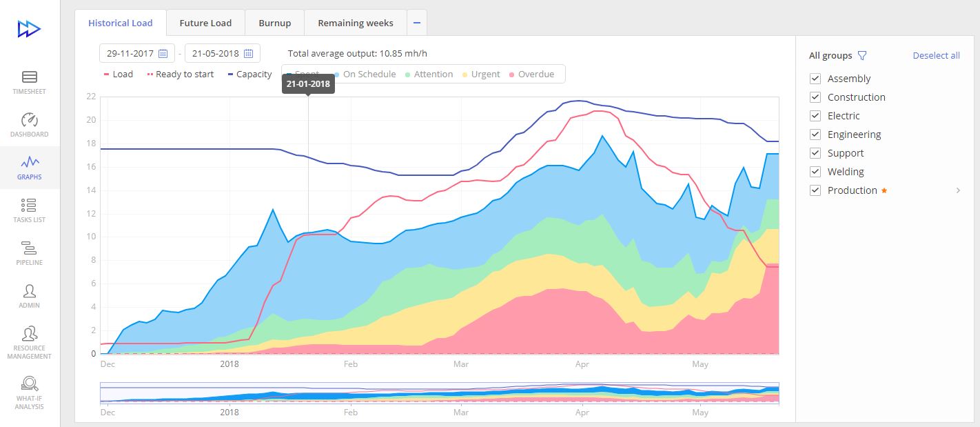This screenshot has width=980, height=427.
Task: Disable the Welding group filter
Action: (815, 171)
